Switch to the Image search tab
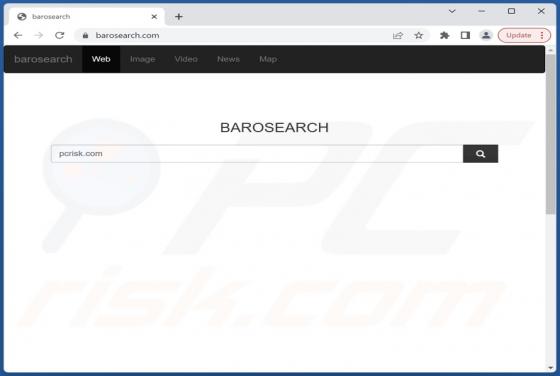The image size is (560, 376). 142,59
